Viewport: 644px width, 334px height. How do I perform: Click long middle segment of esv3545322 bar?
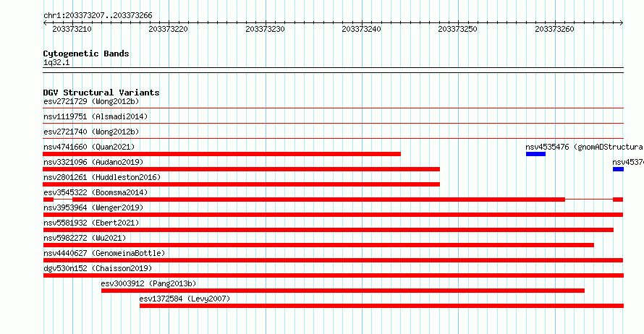[318, 200]
